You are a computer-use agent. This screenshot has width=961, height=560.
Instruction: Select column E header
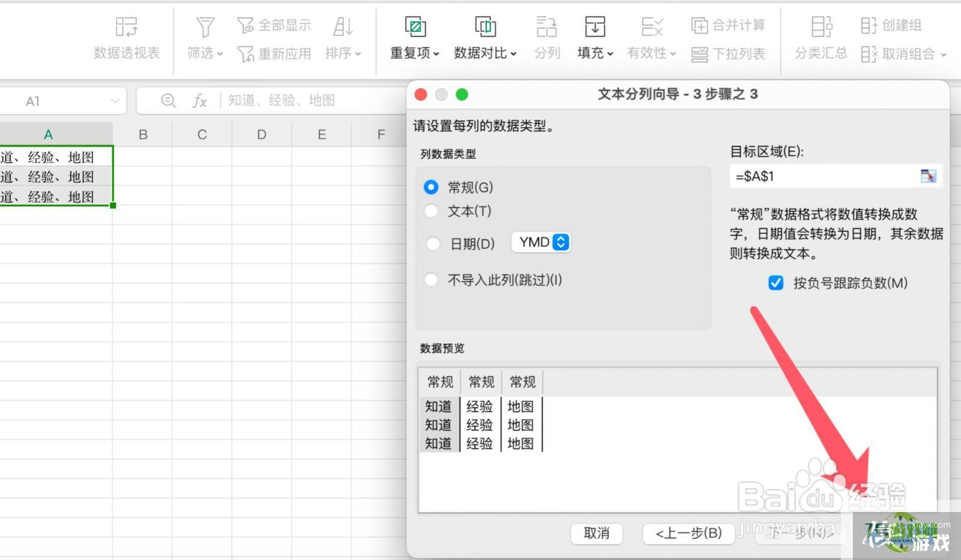coord(321,134)
